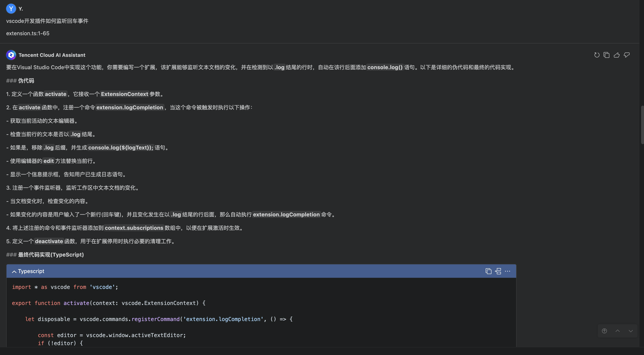Click the inline code extension.logCompletion in step 2
Screen dimensions: 644x355
[x=130, y=107]
